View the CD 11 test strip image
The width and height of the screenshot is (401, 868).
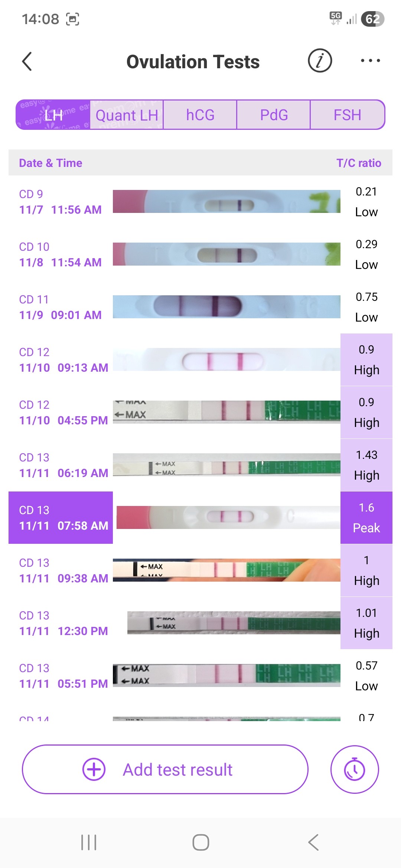(x=226, y=307)
